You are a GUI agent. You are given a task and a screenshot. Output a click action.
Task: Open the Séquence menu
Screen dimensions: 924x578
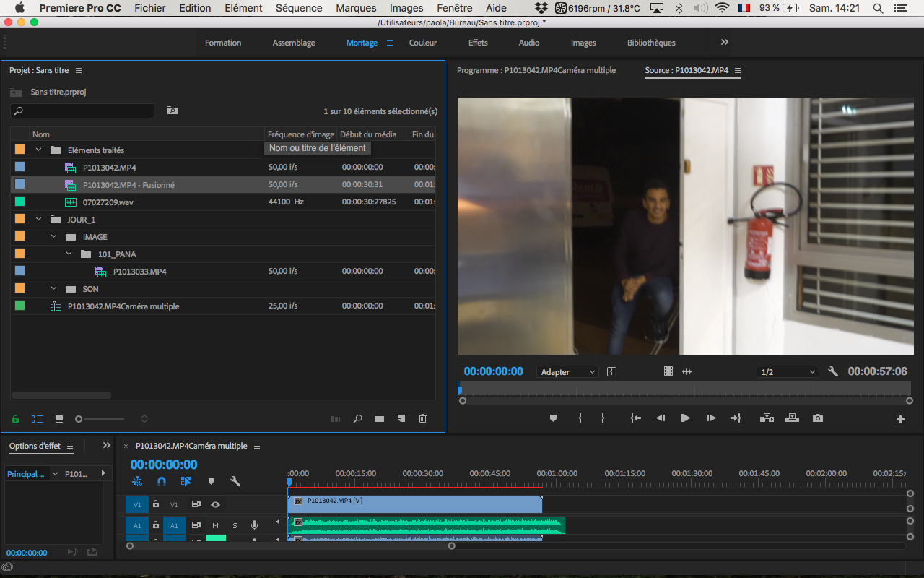299,8
